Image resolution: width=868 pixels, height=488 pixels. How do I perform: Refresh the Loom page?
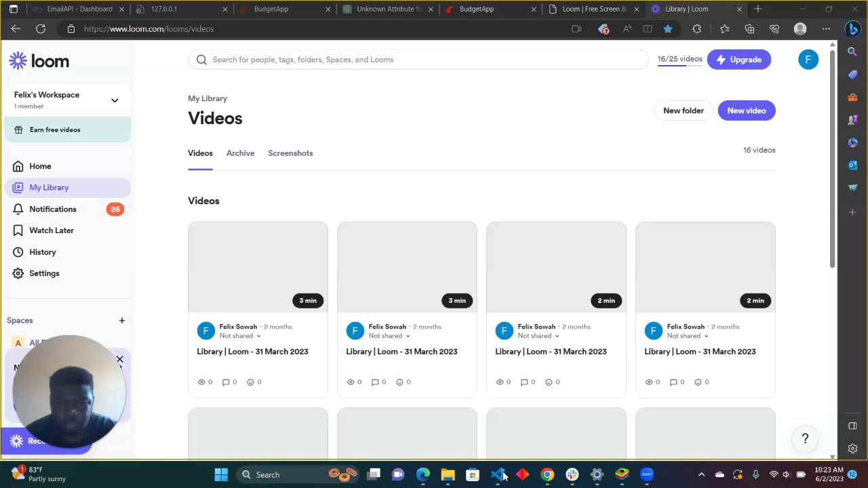(x=41, y=29)
